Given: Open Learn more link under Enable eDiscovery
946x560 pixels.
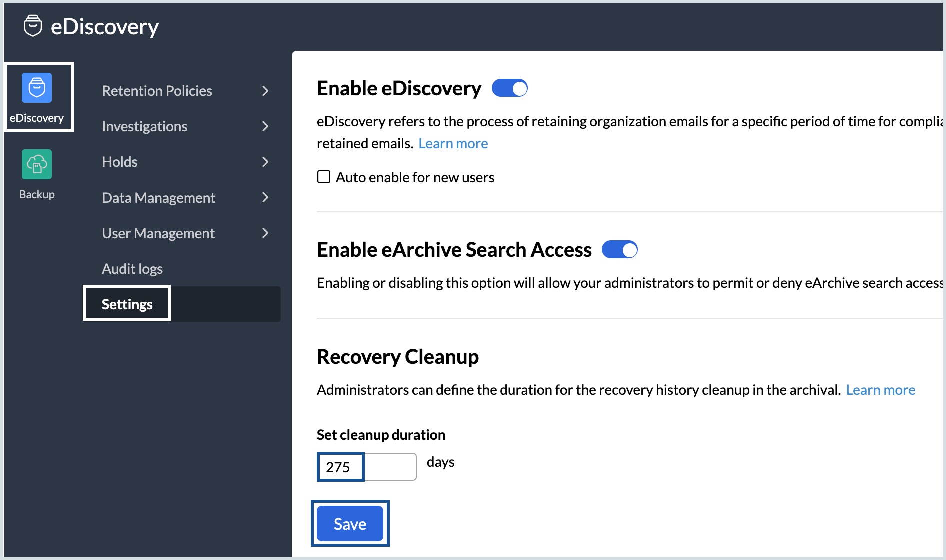Looking at the screenshot, I should (453, 144).
